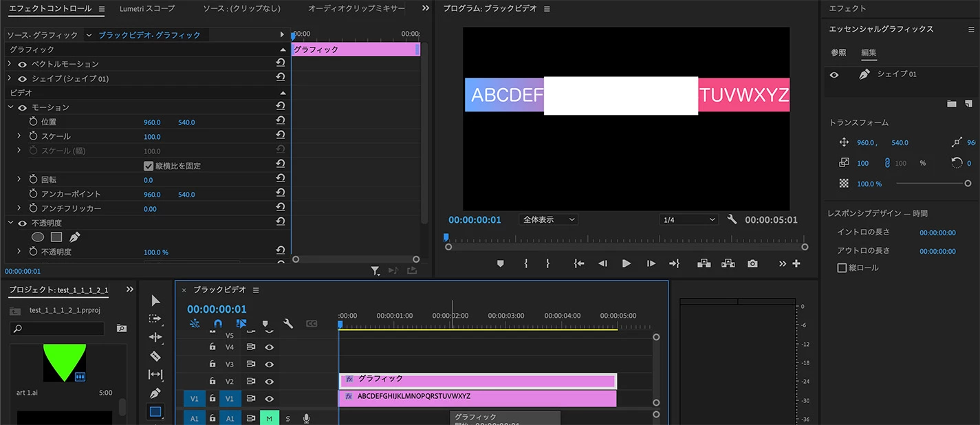Open エフェクトコントロール panel menu
980x425 pixels.
(x=102, y=9)
